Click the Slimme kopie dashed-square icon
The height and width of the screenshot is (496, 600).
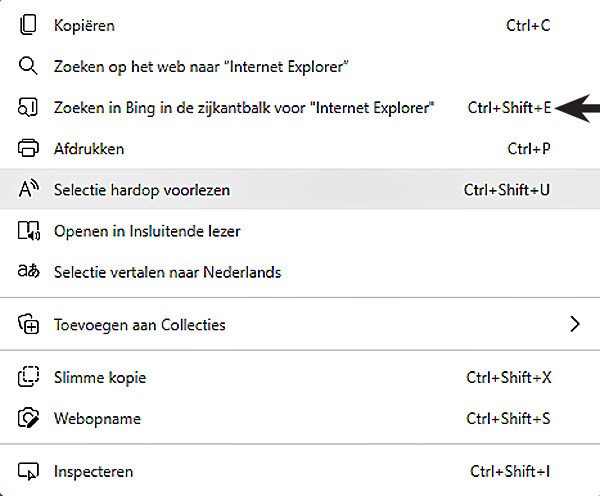pyautogui.click(x=28, y=377)
